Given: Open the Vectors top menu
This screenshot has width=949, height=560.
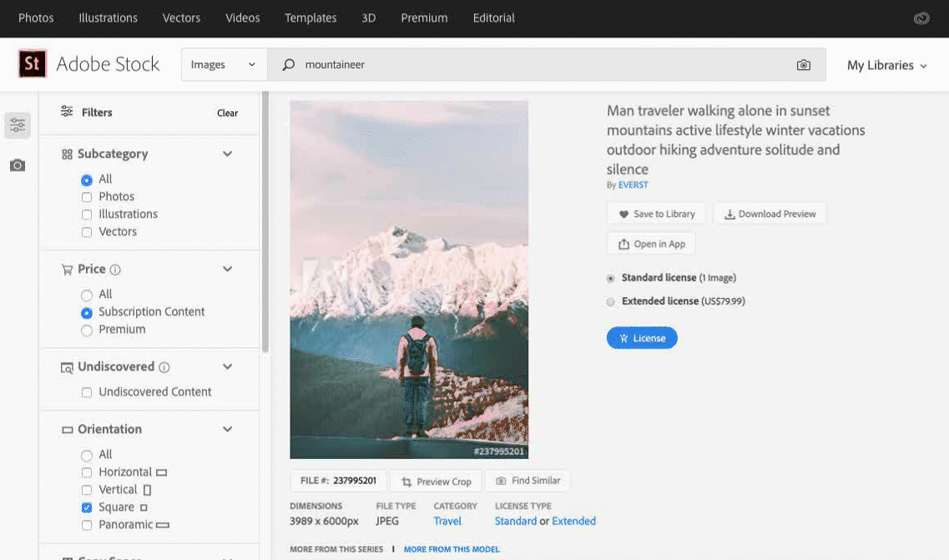Looking at the screenshot, I should tap(181, 18).
